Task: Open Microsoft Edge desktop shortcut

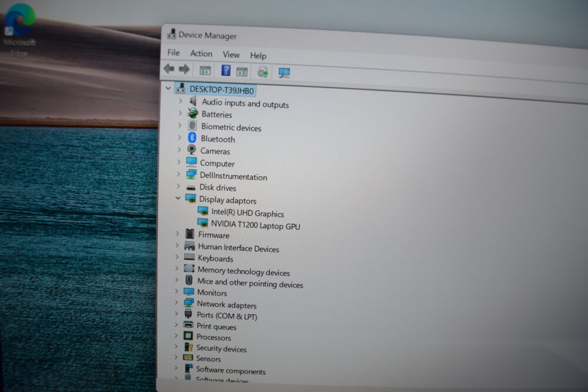Action: point(20,30)
